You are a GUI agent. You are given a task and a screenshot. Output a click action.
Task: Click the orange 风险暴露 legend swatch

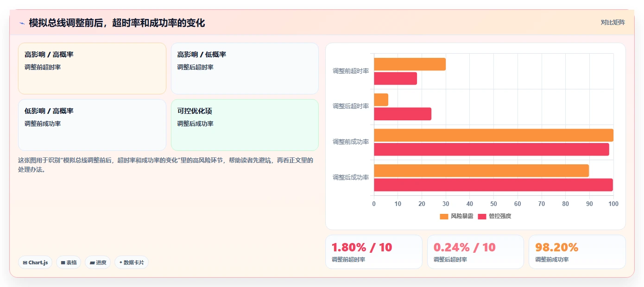pyautogui.click(x=444, y=217)
